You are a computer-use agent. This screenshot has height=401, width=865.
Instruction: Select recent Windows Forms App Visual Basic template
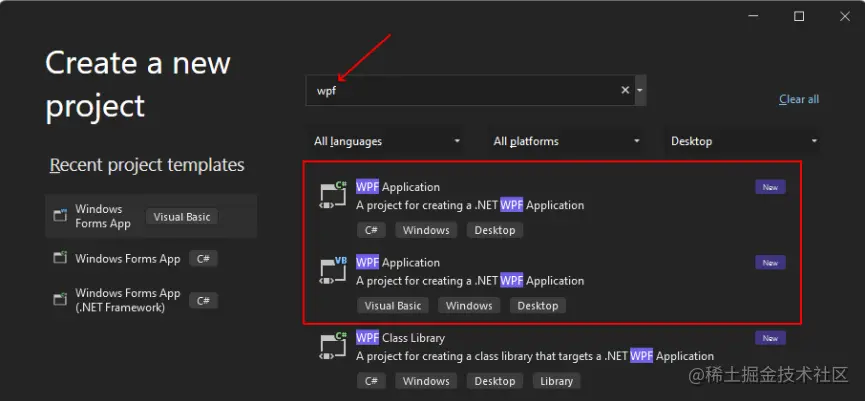coord(151,216)
